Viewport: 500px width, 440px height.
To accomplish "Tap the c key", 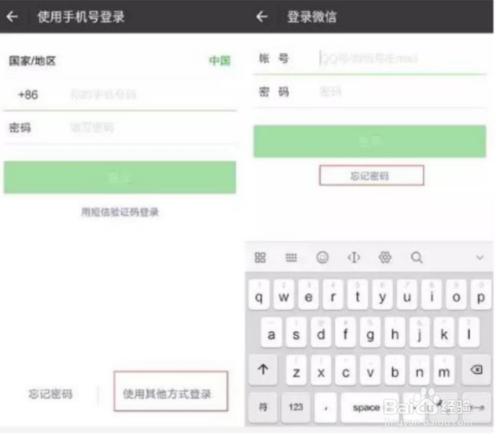I will (346, 371).
